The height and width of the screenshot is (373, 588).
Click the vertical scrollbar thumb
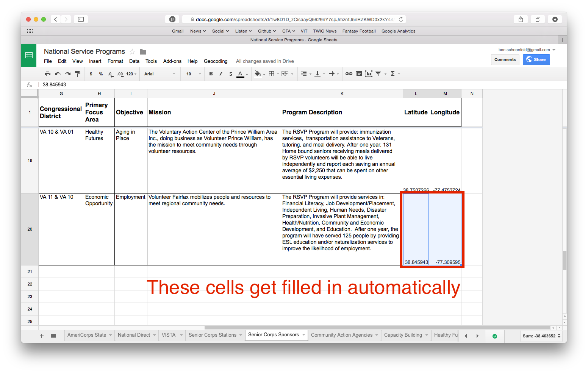(x=565, y=261)
